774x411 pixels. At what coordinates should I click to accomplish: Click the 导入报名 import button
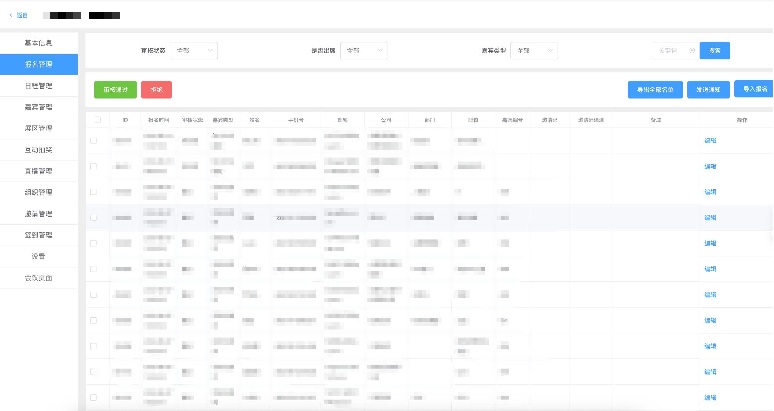tap(753, 89)
